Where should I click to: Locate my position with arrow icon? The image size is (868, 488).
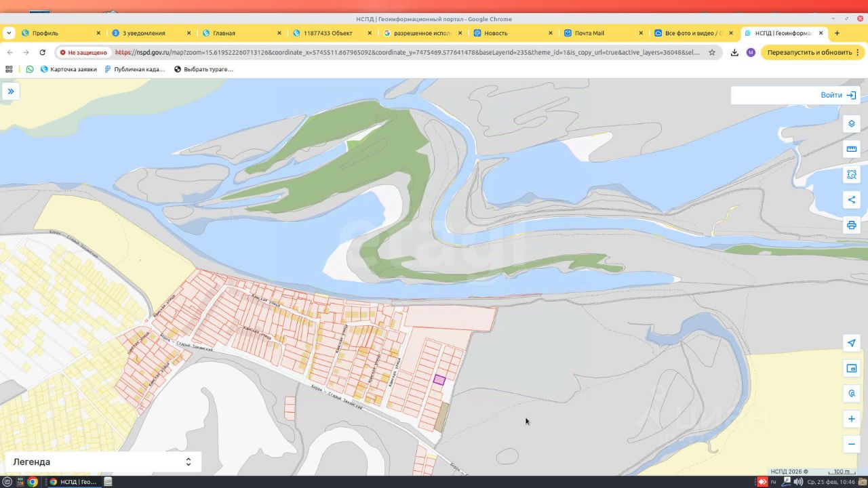point(852,343)
